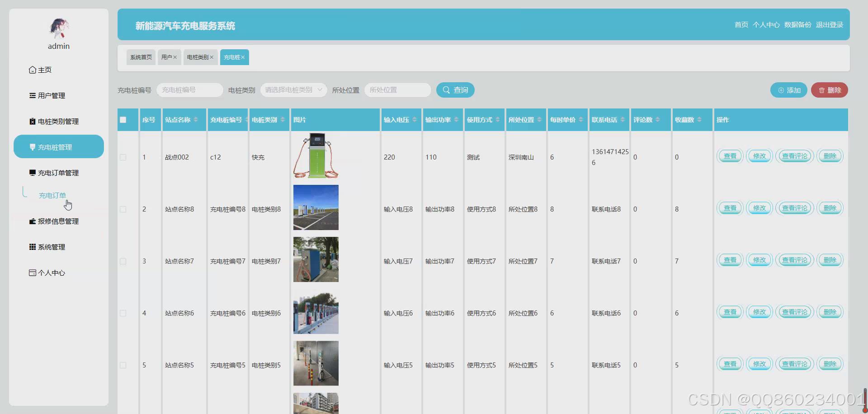868x414 pixels.
Task: Click 查看评论 for 战点002 row
Action: 794,156
